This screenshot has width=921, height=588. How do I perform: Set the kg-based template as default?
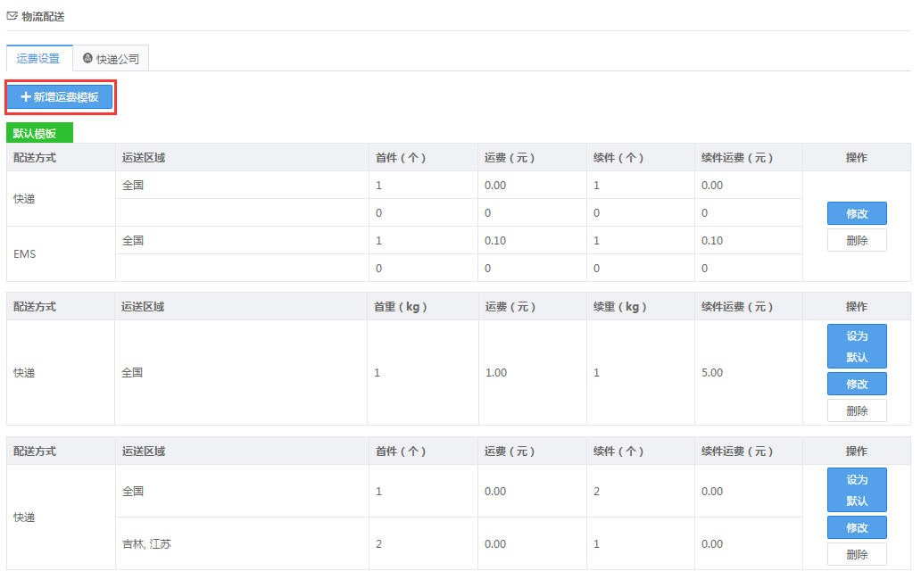(856, 346)
